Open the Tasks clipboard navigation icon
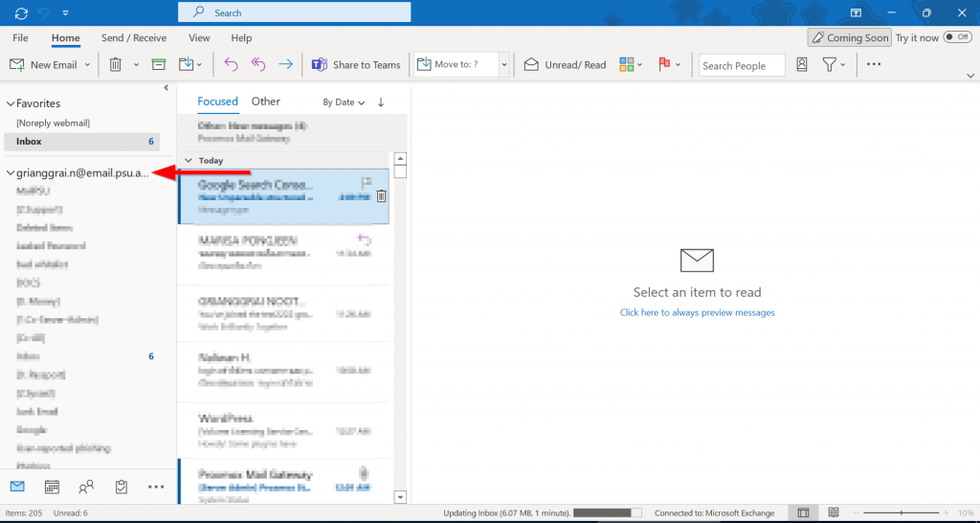 [x=122, y=486]
